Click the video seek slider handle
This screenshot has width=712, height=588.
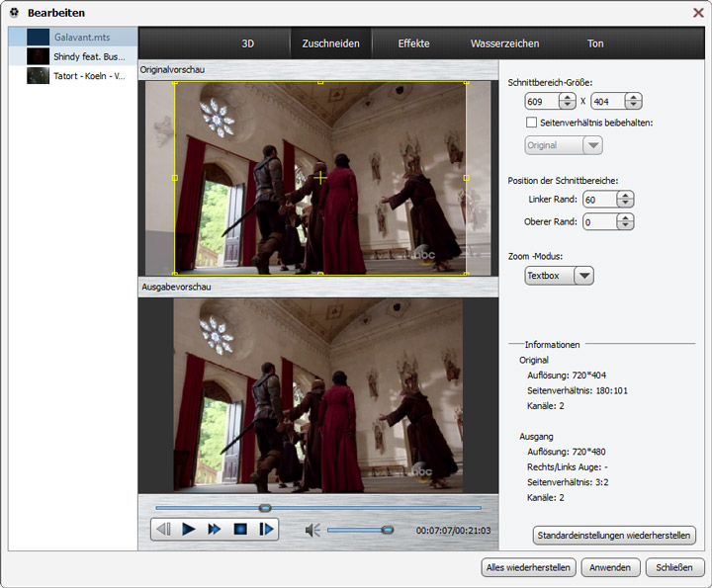[x=265, y=508]
